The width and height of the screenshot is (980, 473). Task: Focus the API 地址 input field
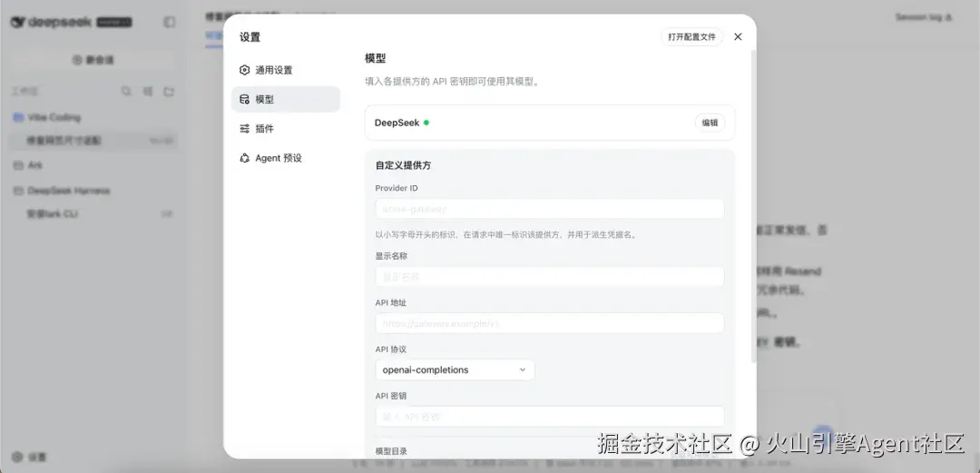coord(549,323)
